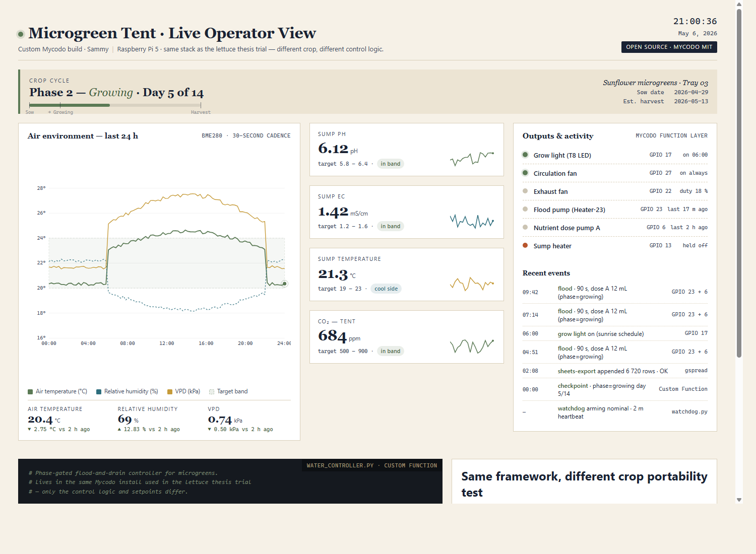
Task: Click the Est. harvest date 2026-05-13
Action: point(691,101)
